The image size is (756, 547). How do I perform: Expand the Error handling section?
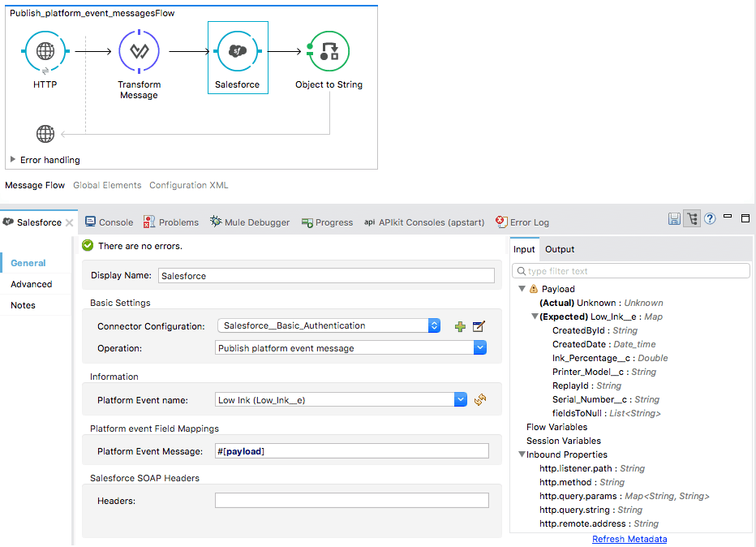[x=13, y=159]
